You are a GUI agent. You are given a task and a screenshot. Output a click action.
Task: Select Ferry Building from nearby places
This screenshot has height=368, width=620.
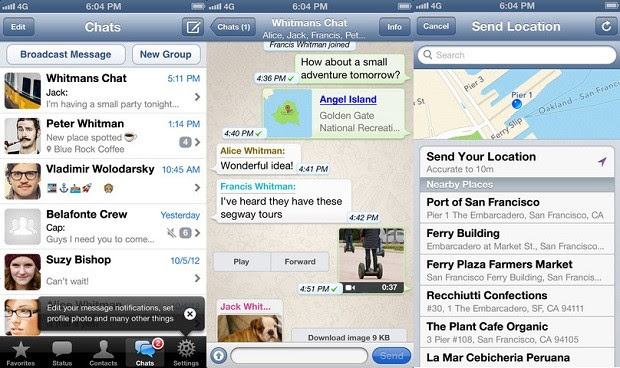pos(516,240)
